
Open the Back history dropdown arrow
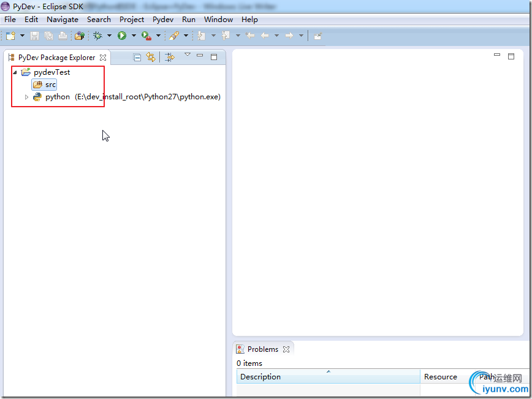(276, 36)
